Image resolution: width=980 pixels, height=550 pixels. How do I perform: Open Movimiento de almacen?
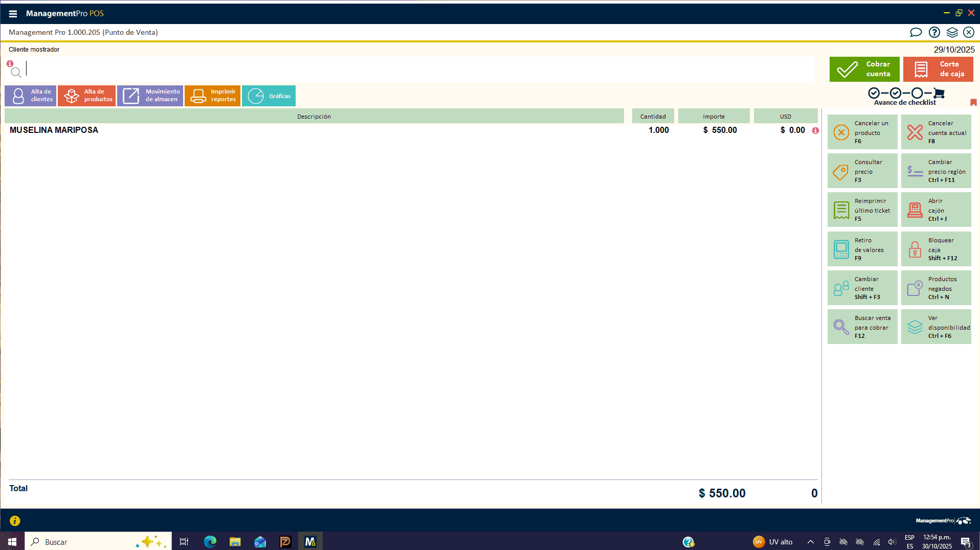click(150, 96)
